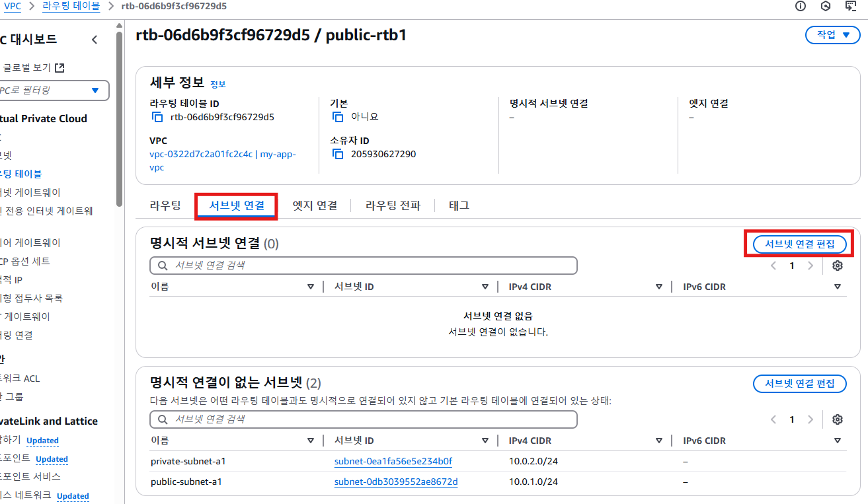Sort 이름 column in 명시적 서브넷 연결 table
This screenshot has width=868, height=504.
pos(310,287)
